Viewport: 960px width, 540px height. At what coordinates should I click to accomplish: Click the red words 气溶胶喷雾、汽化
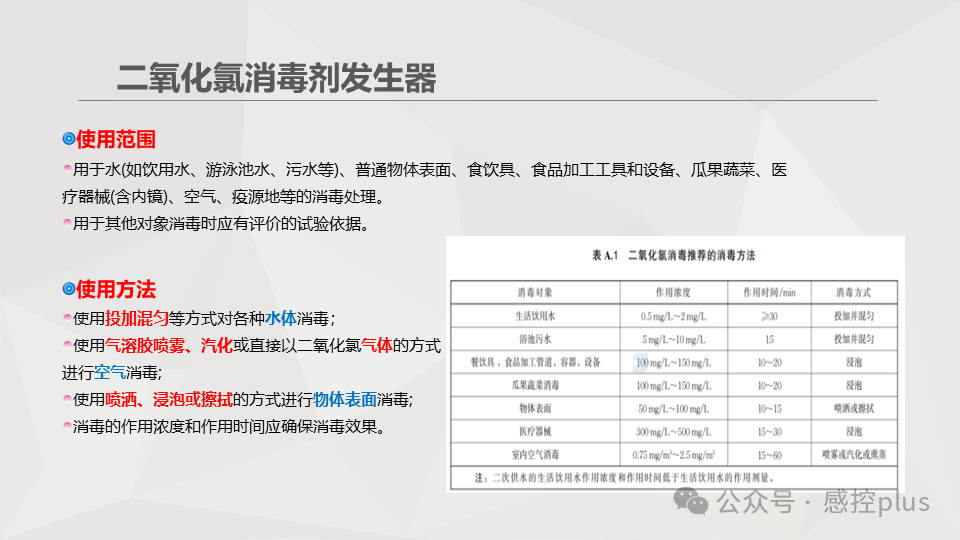tap(168, 345)
